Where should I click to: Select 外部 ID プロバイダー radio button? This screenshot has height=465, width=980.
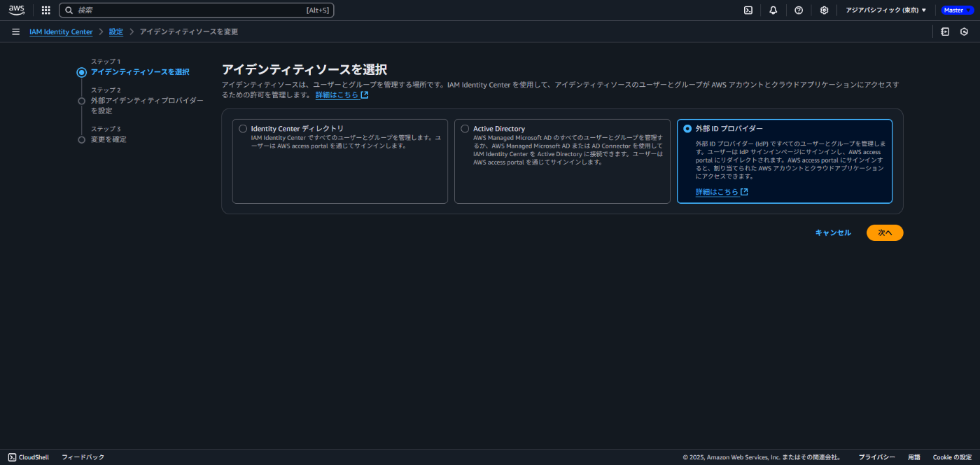pyautogui.click(x=687, y=129)
